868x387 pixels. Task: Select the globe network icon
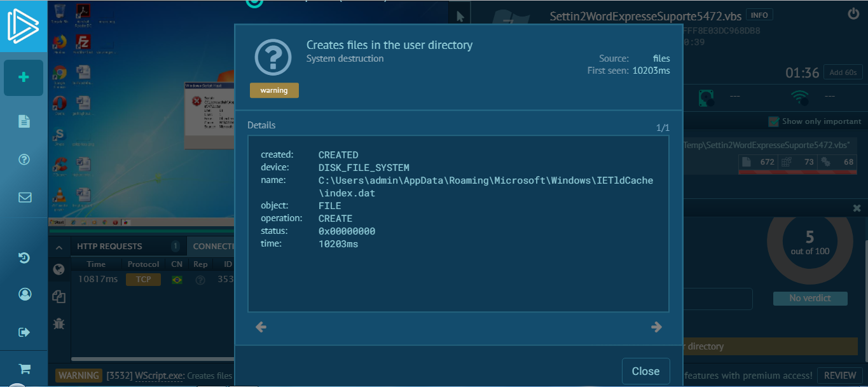coord(59,269)
